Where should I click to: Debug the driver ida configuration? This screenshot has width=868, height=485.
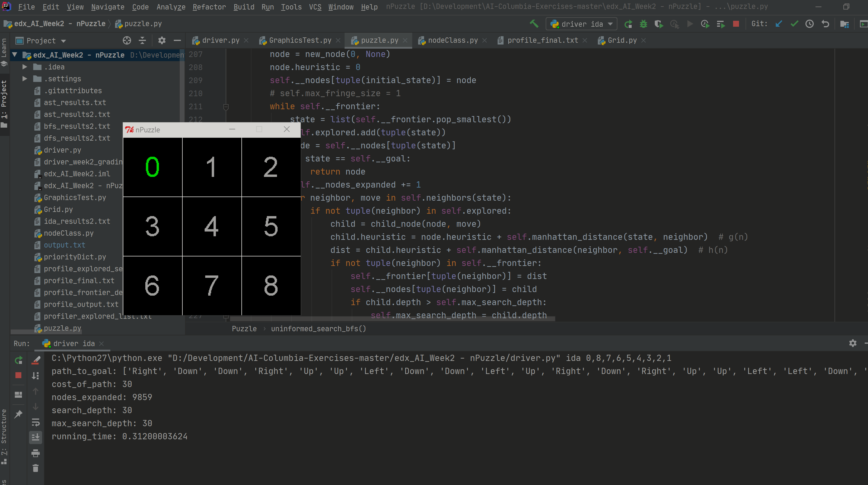(x=644, y=24)
